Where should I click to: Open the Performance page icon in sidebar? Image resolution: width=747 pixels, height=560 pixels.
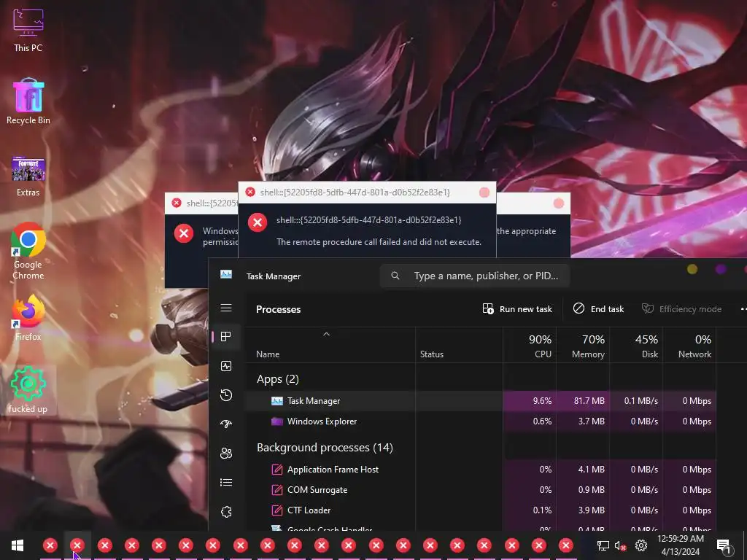[226, 366]
